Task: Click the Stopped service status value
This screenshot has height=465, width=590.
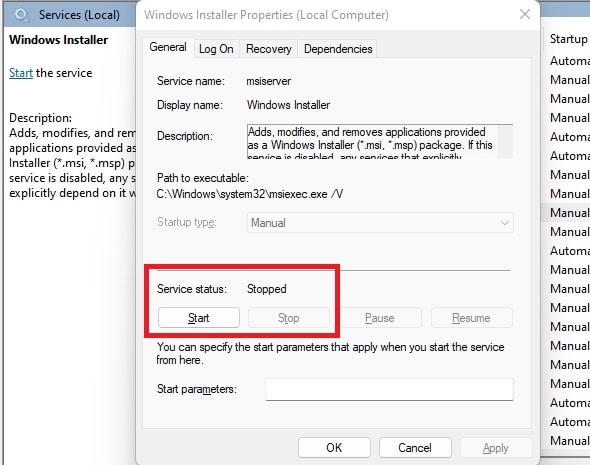Action: click(x=266, y=289)
